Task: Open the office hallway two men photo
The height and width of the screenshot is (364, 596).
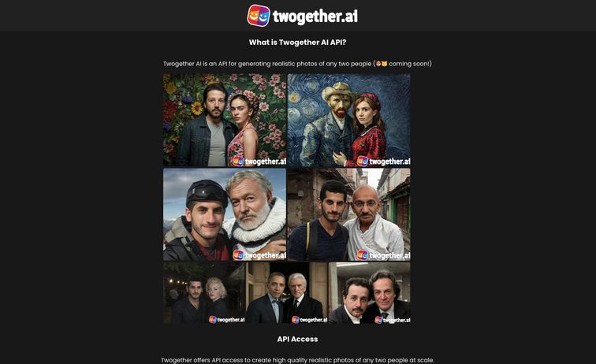Action: click(370, 292)
